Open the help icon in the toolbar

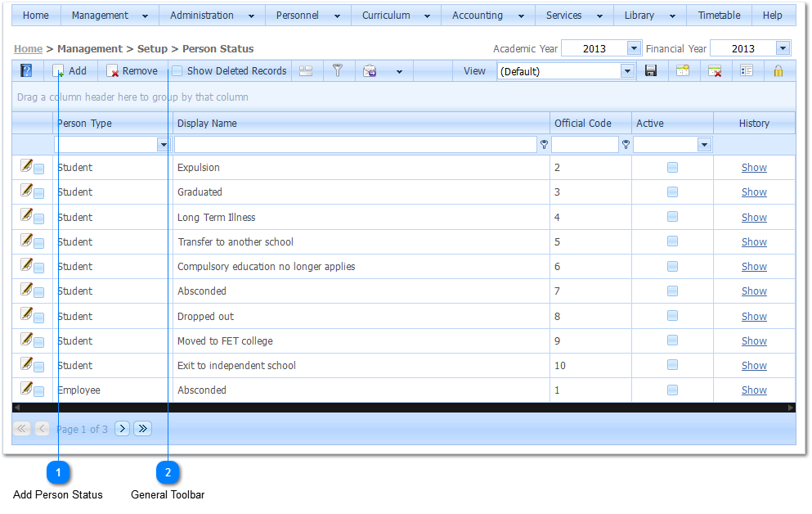tap(26, 70)
